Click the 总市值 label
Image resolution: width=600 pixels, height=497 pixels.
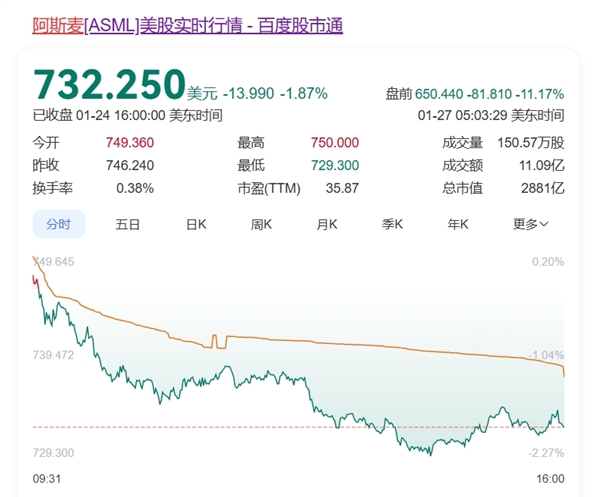[463, 188]
